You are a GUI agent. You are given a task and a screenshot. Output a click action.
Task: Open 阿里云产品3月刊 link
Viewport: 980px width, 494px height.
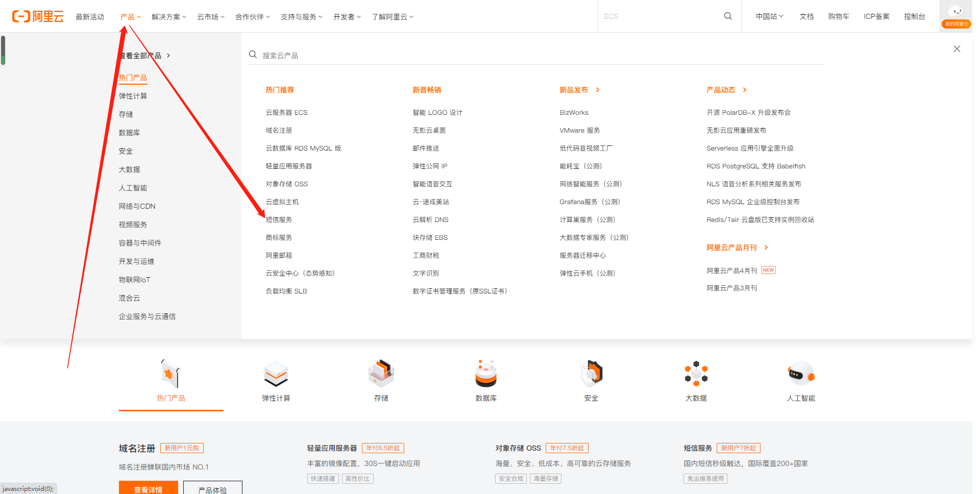731,288
